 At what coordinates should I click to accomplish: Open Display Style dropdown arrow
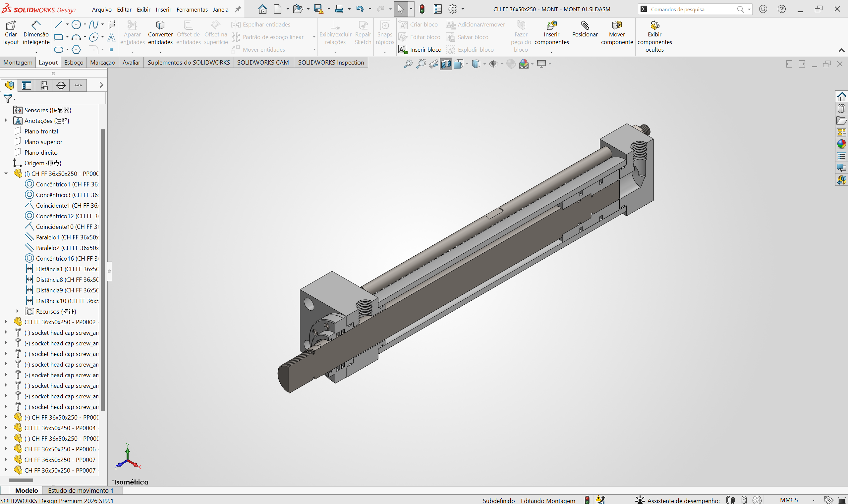(x=484, y=64)
